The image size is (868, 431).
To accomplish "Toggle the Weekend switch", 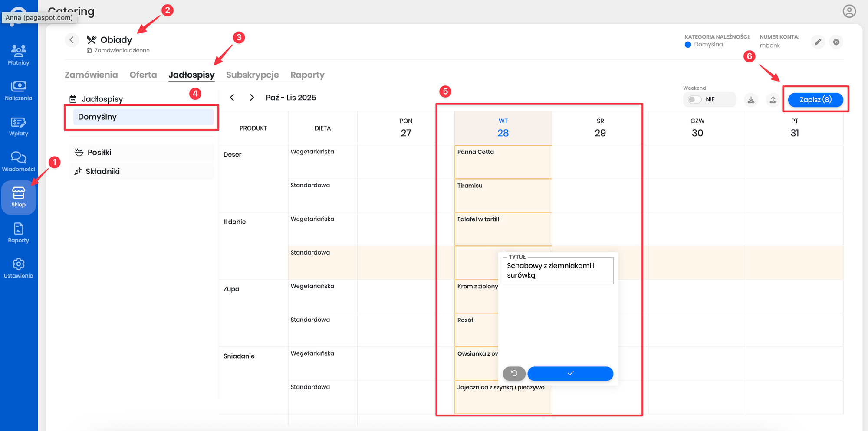I will 694,100.
